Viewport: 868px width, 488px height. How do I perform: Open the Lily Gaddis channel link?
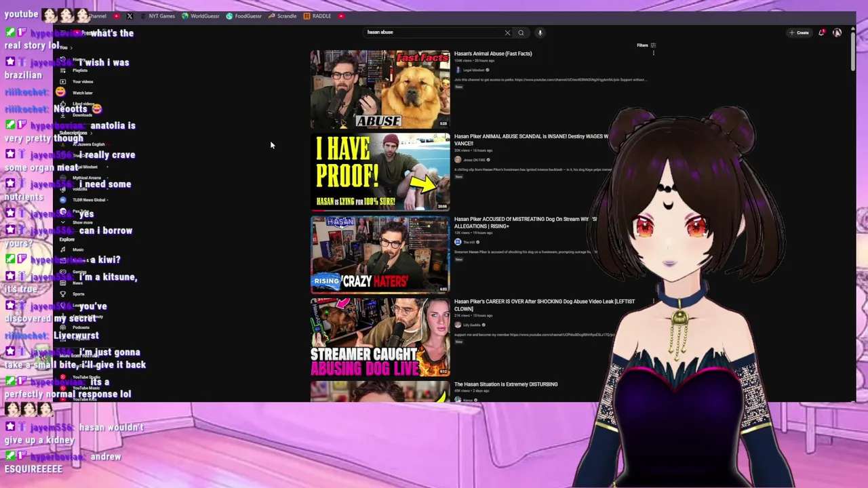(472, 325)
